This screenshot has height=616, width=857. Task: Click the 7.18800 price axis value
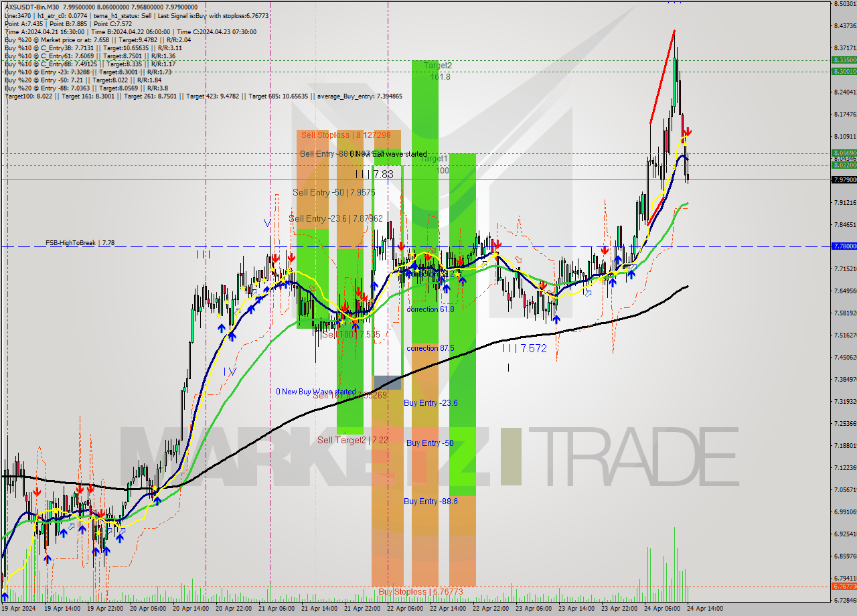coord(845,445)
